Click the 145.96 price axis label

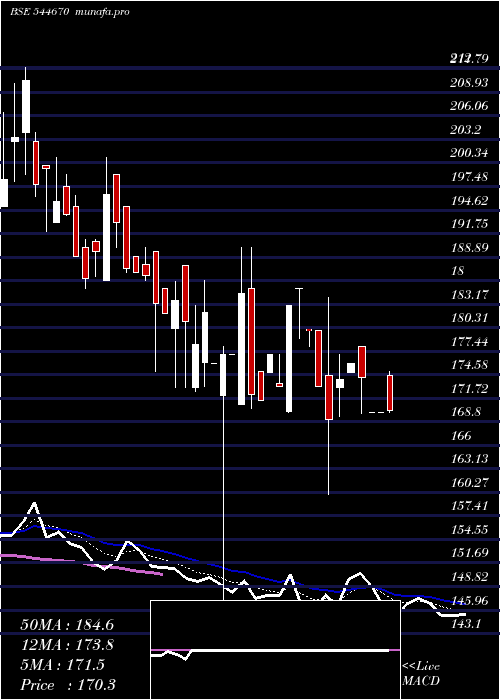coord(469,601)
